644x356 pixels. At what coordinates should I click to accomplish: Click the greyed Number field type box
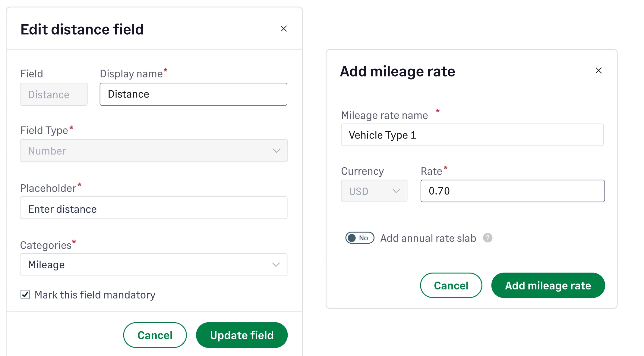(153, 151)
